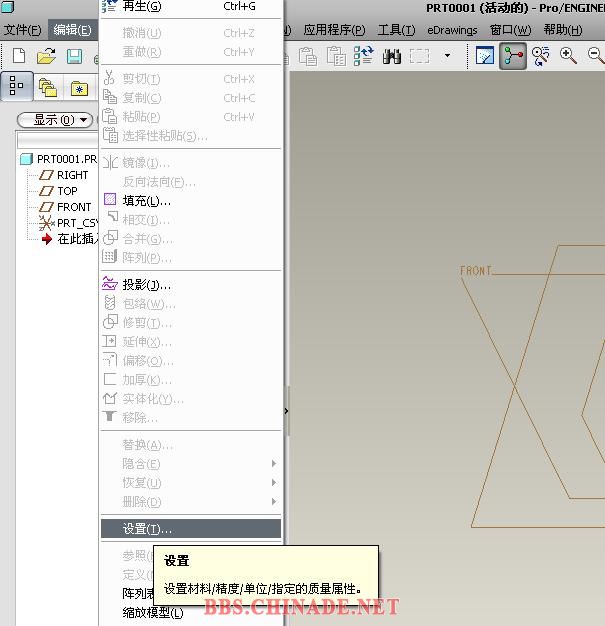The width and height of the screenshot is (605, 626).
Task: Open the Favorites navigator tab
Action: click(78, 88)
